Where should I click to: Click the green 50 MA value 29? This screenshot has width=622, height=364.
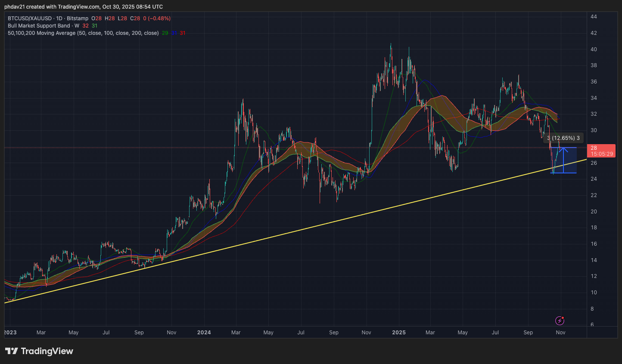pyautogui.click(x=165, y=33)
